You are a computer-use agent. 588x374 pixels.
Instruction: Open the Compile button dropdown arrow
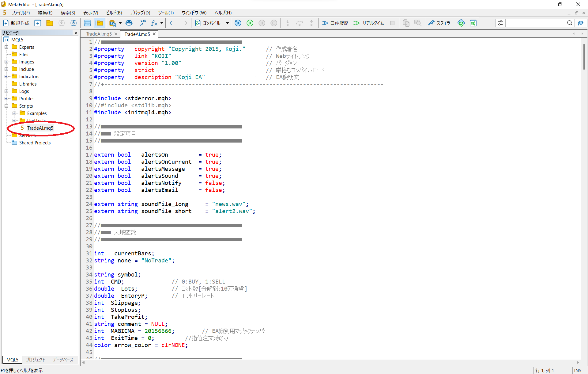point(227,23)
